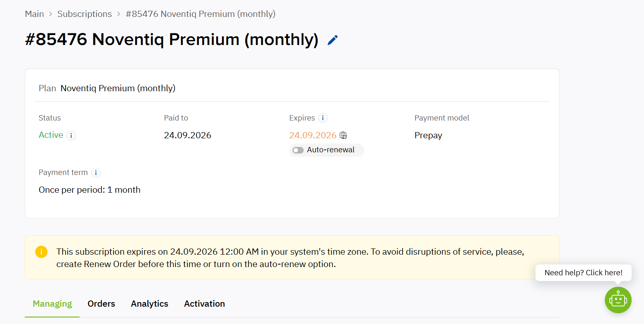644x324 pixels.
Task: Click the 'Need help? Click here!' bubble
Action: (x=583, y=273)
